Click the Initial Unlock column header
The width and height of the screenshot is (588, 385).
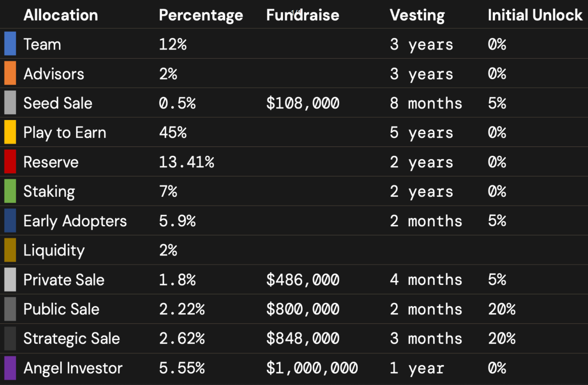pyautogui.click(x=535, y=15)
